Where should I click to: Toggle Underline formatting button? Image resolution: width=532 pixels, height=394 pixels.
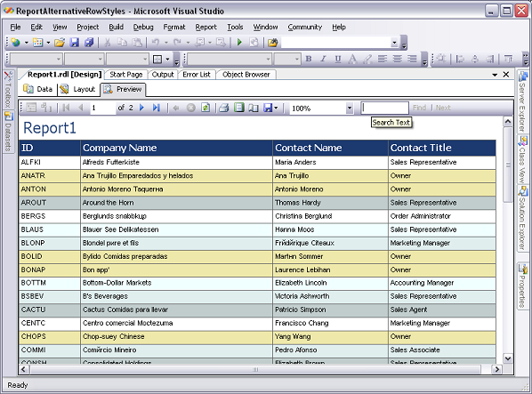[x=338, y=59]
